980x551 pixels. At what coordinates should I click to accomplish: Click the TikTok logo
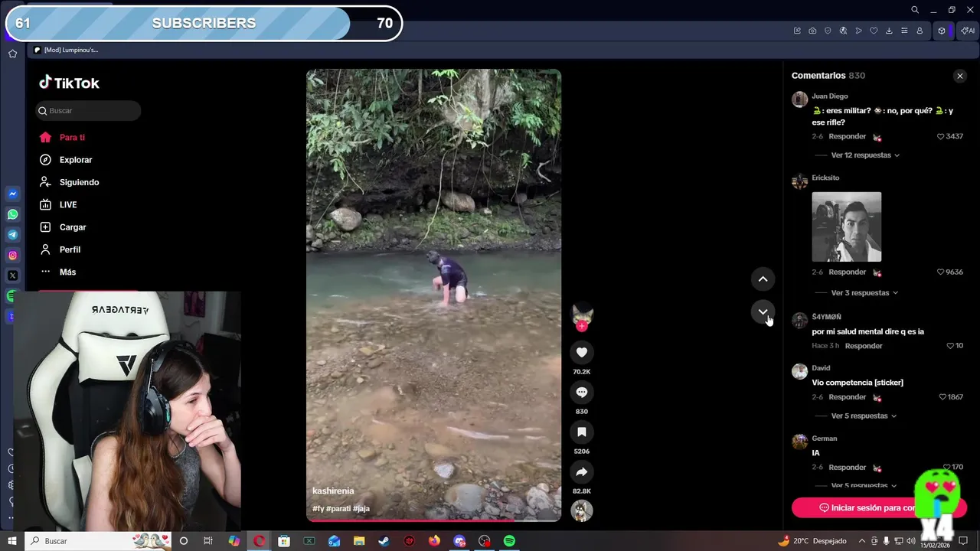tap(70, 83)
